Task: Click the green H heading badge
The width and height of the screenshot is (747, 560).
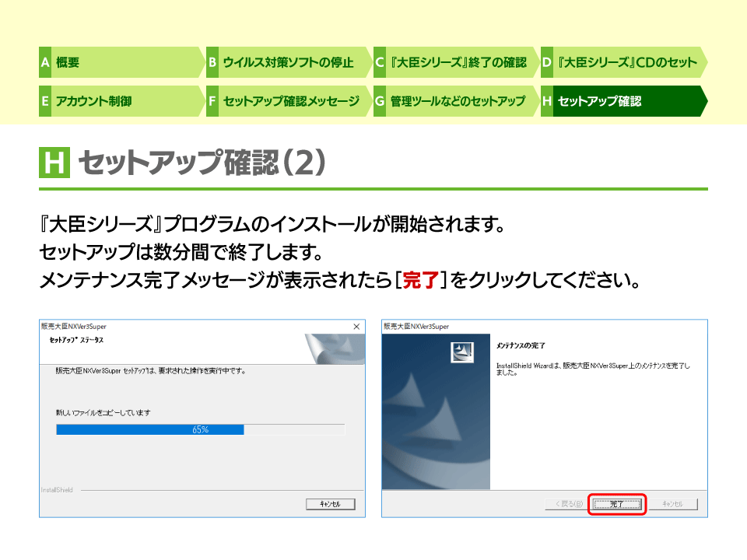Action: click(x=54, y=163)
